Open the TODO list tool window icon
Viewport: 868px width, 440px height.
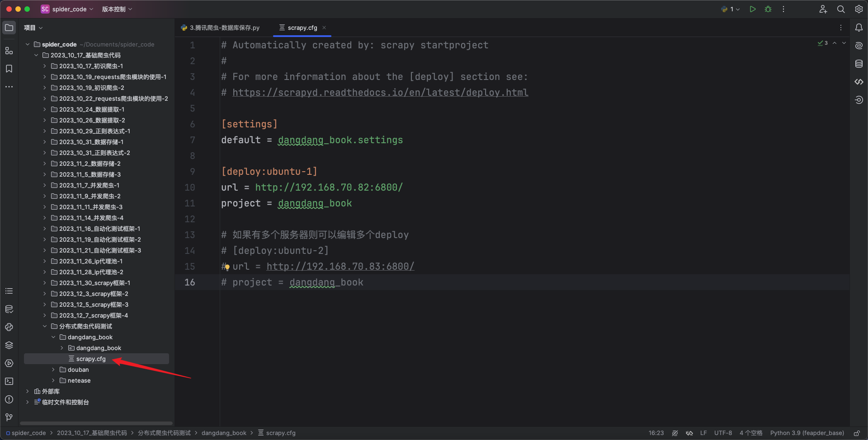pyautogui.click(x=9, y=291)
